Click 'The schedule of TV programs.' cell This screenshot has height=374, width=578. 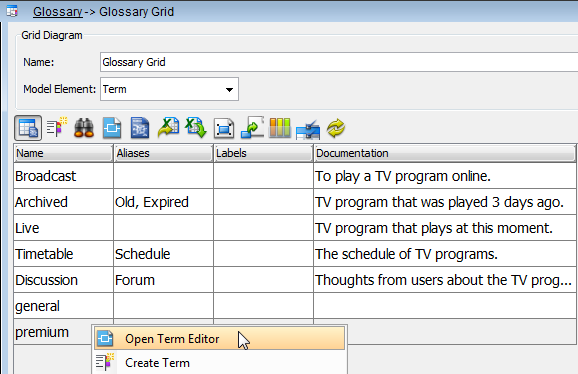[445, 254]
